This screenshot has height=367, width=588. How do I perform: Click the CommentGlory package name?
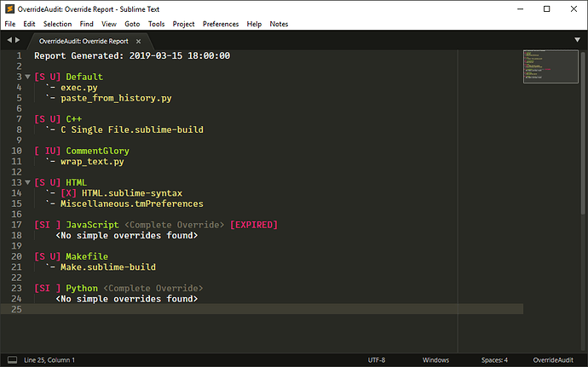tap(97, 151)
